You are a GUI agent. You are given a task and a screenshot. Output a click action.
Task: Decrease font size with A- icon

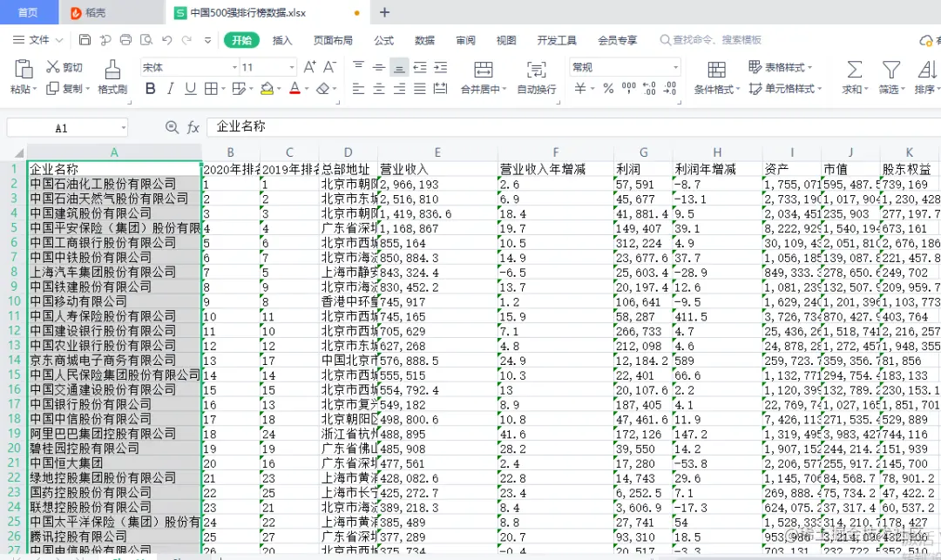pyautogui.click(x=329, y=67)
